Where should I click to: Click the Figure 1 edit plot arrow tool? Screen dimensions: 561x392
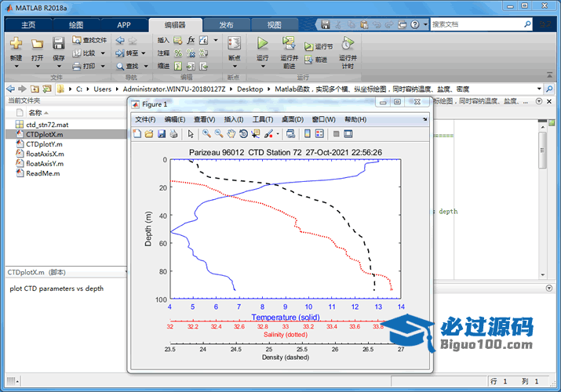(191, 134)
